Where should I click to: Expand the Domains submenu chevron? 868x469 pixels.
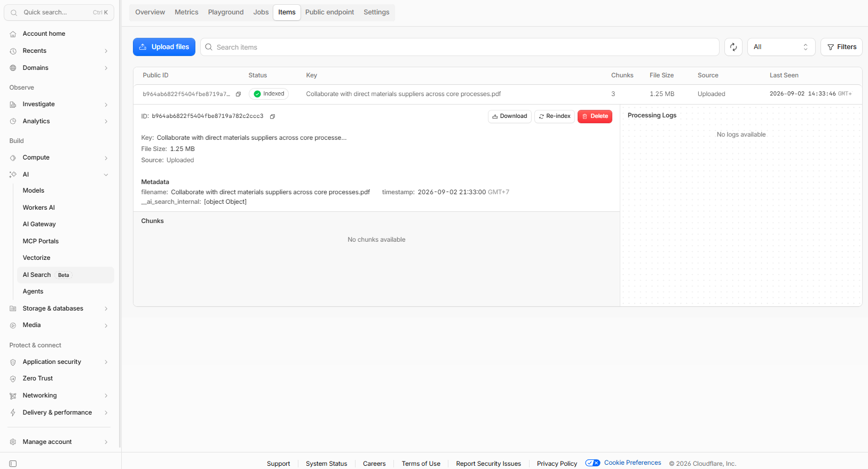click(106, 68)
